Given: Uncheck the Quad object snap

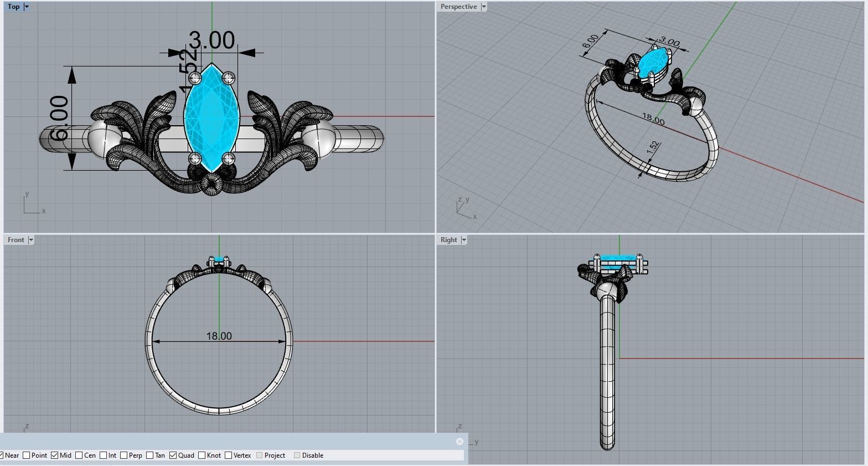Looking at the screenshot, I should 173,455.
